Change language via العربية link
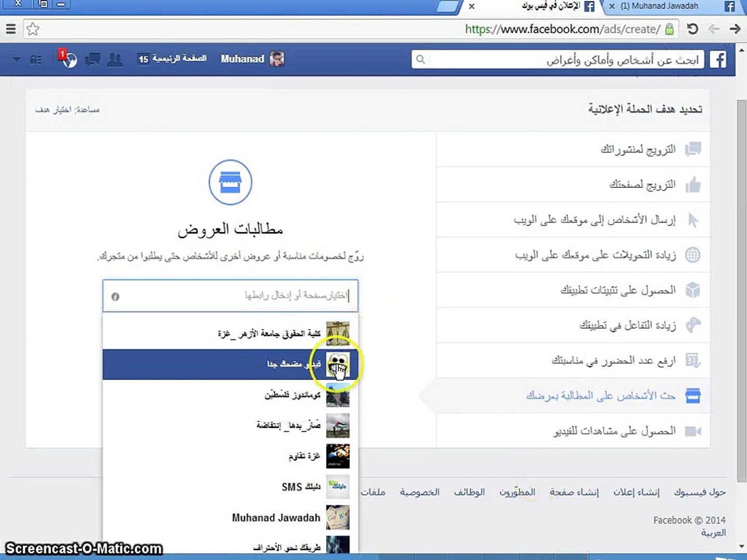The height and width of the screenshot is (560, 747). point(713,533)
